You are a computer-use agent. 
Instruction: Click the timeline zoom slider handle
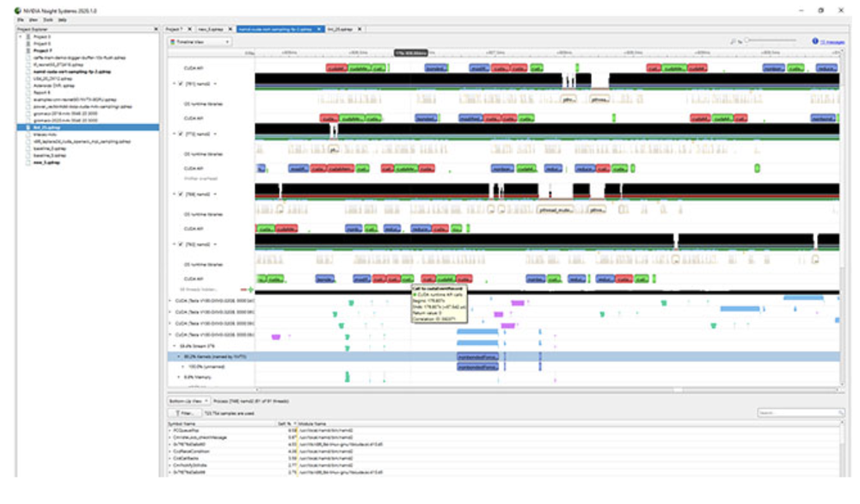coord(746,40)
